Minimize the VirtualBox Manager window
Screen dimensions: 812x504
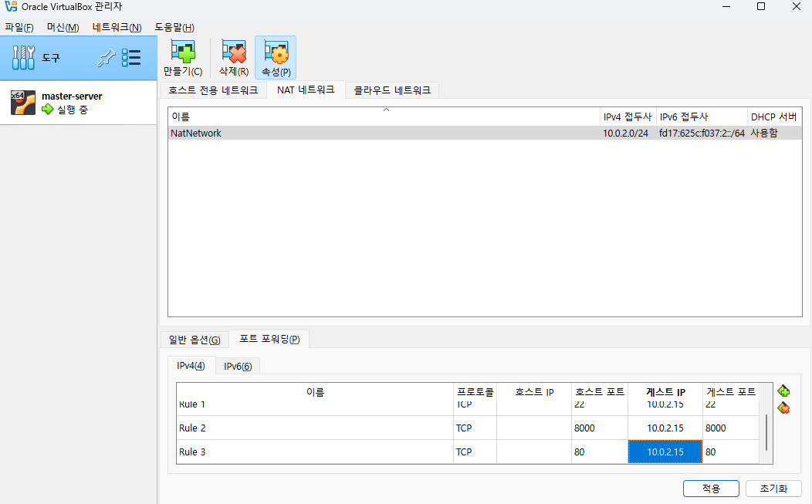(x=726, y=7)
